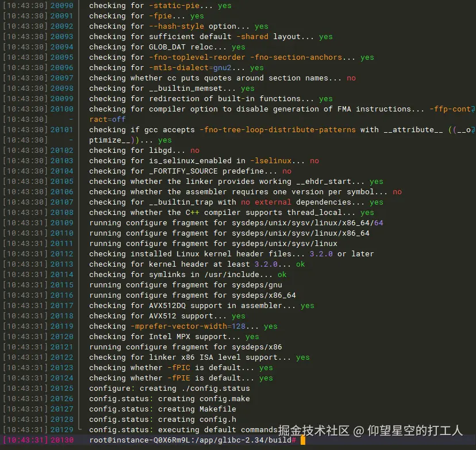Select the text 'checking for -static-pie... yes'
Viewport: 476px width, 450px height.
(x=160, y=6)
